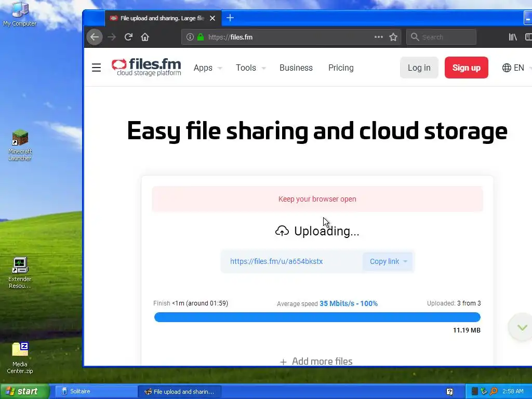The width and height of the screenshot is (532, 399).
Task: Expand the Apps dropdown menu
Action: [x=208, y=68]
